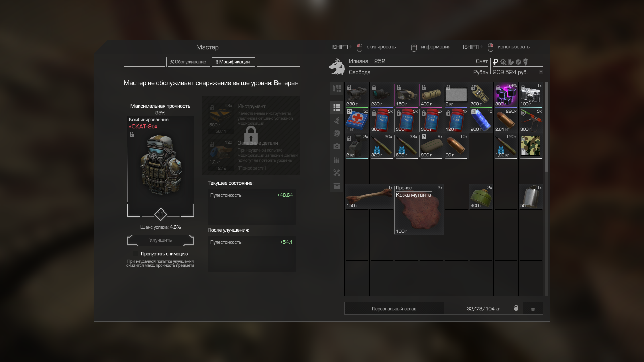Screen dimensions: 644x362
Task: Toggle Пропустить анимацию checkbox
Action: (x=136, y=254)
